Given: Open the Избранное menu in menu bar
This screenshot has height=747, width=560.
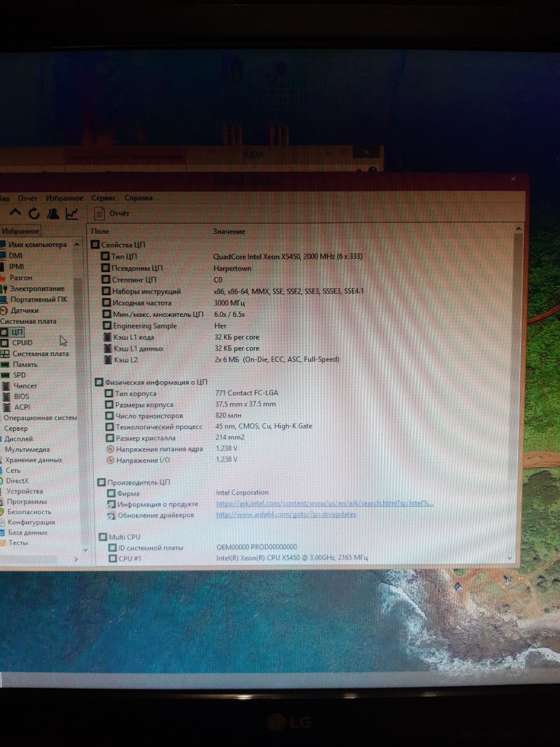Looking at the screenshot, I should pos(64,198).
